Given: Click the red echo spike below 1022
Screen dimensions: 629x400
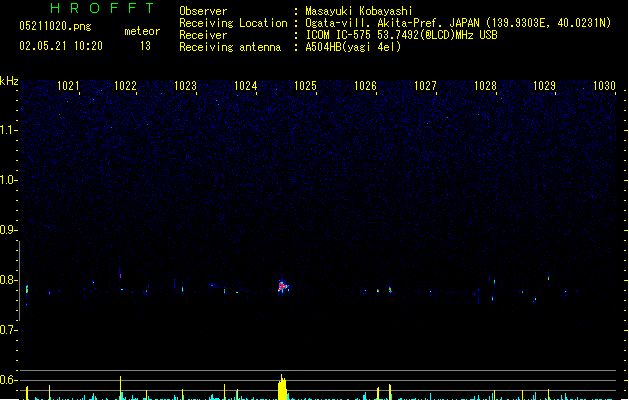Looking at the screenshot, I should pyautogui.click(x=120, y=275).
